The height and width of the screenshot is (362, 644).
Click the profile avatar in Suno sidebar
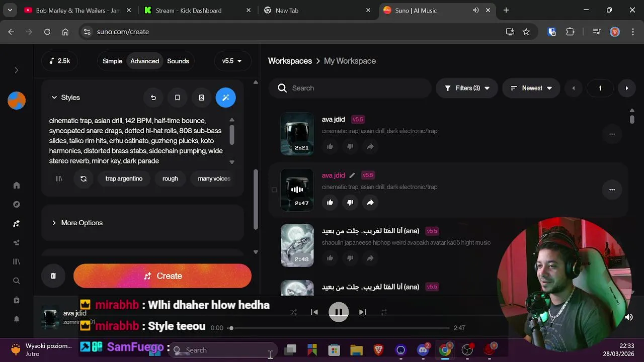17,101
